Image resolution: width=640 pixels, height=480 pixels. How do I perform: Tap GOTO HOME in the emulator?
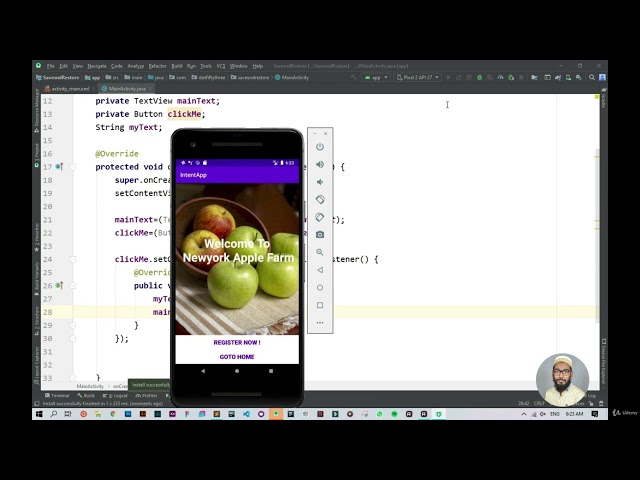[237, 357]
